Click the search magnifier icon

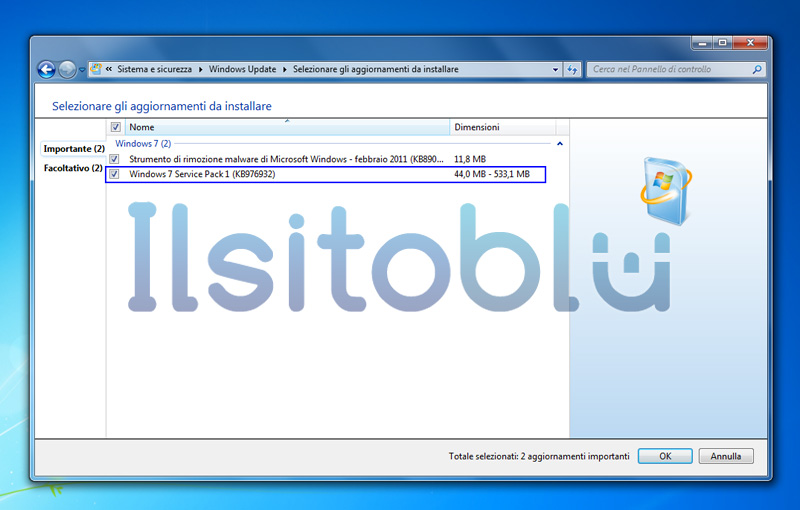[757, 70]
